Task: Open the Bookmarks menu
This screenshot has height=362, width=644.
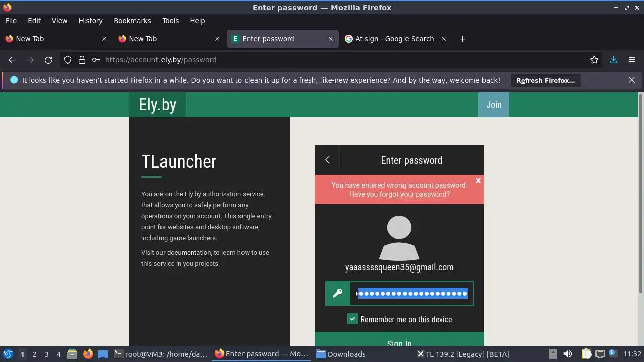Action: click(x=132, y=21)
